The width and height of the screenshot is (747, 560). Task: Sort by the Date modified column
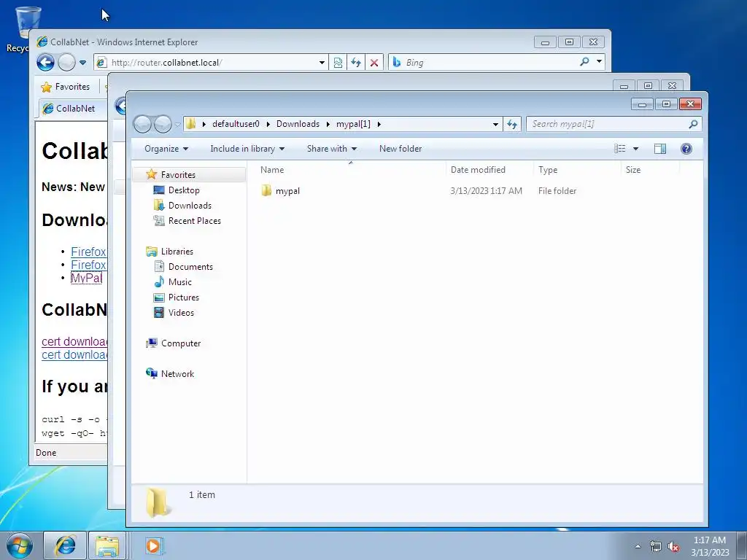[x=489, y=169]
